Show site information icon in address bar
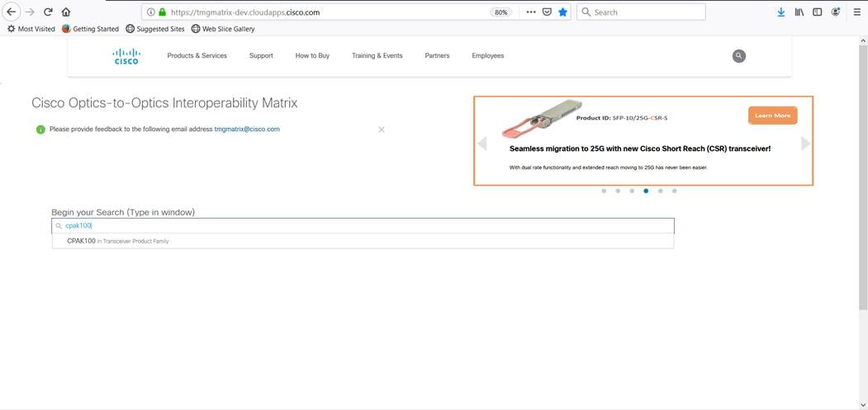The height and width of the screenshot is (410, 868). [150, 12]
